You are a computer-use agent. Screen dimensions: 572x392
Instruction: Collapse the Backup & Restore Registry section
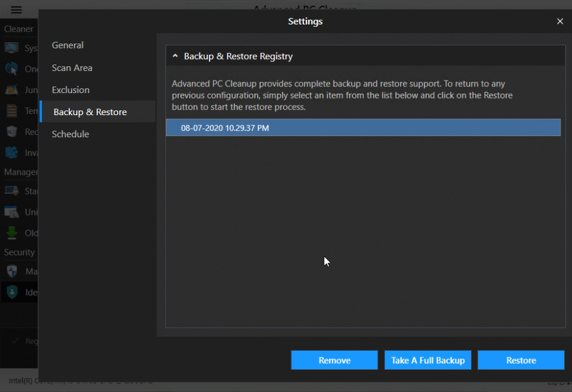(x=175, y=56)
